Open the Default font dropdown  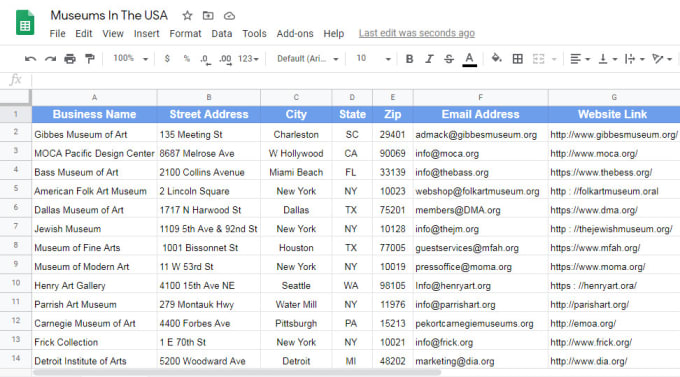tap(307, 59)
